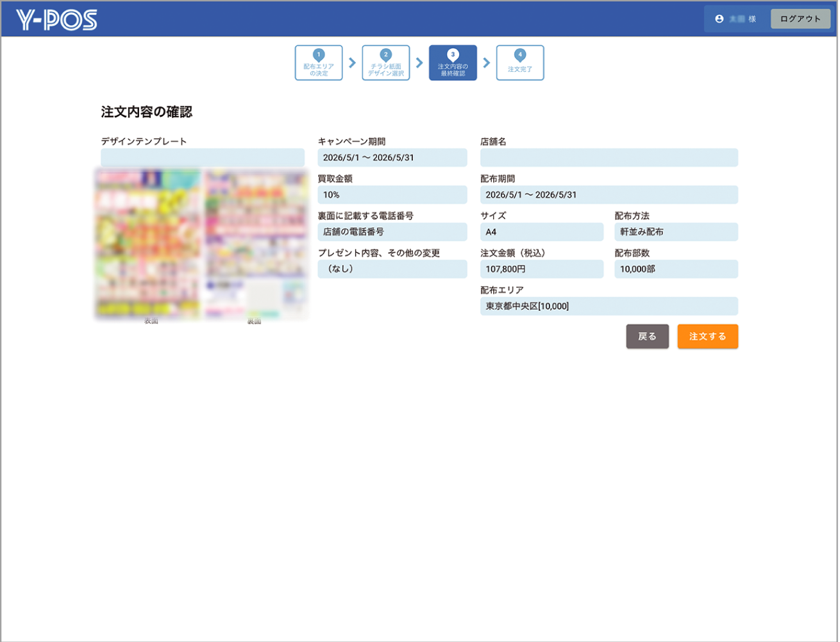840x642 pixels.
Task: Click the Y-POS logo
Action: pyautogui.click(x=56, y=20)
